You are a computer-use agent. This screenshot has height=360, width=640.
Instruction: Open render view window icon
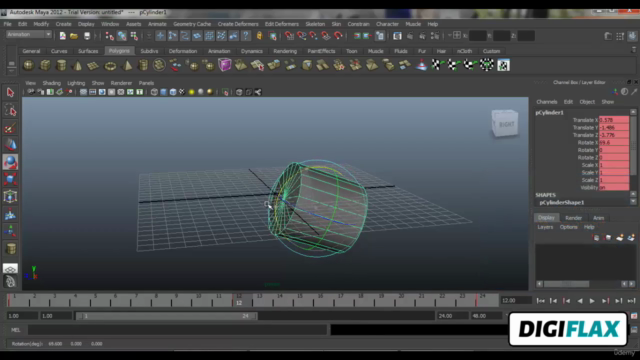click(397, 36)
